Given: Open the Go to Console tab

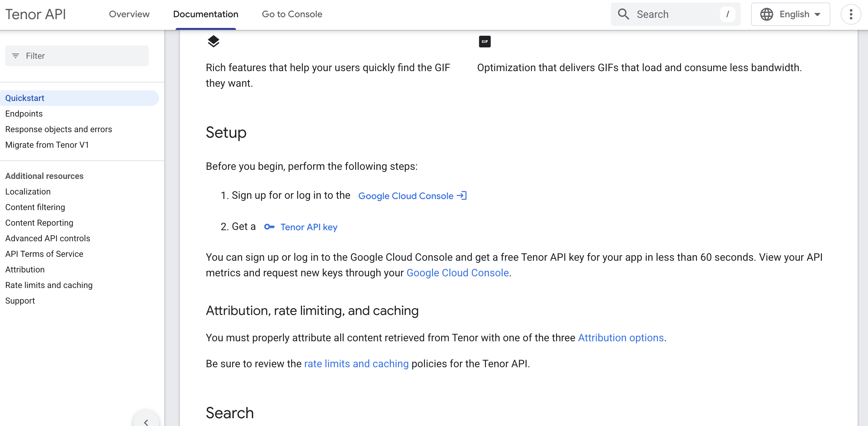Looking at the screenshot, I should click(x=292, y=14).
